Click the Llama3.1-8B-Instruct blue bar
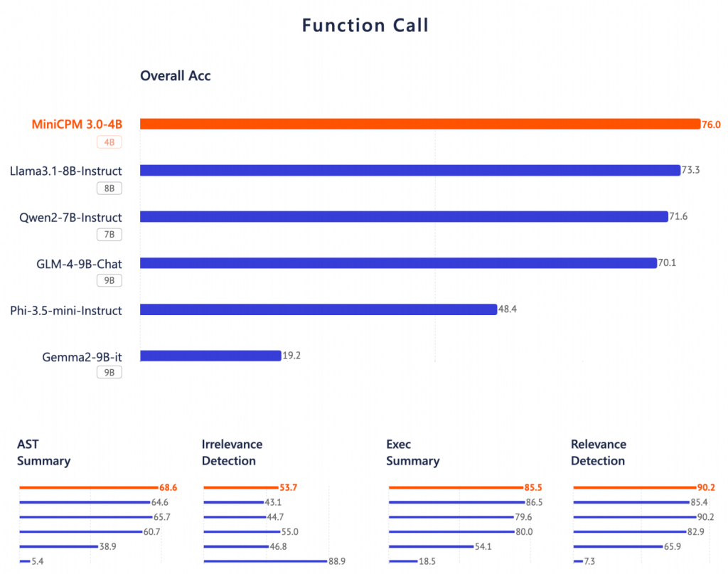Screen dimensions: 728x574 pyautogui.click(x=410, y=171)
